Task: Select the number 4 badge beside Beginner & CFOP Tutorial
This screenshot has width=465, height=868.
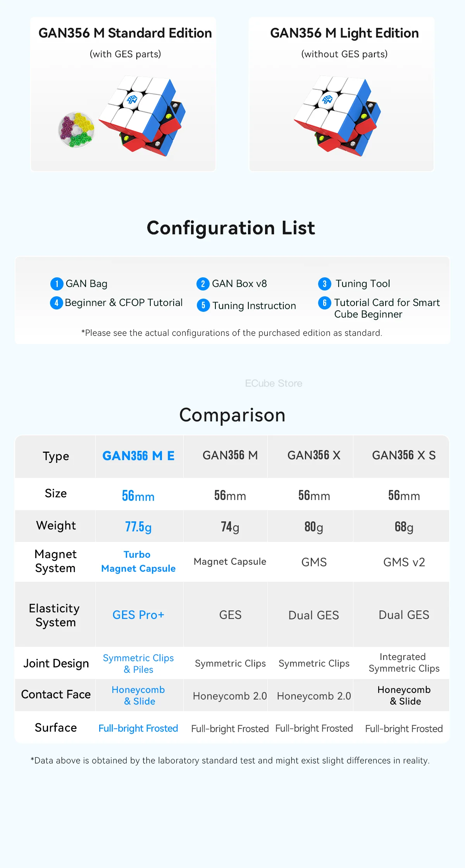Action: (57, 303)
